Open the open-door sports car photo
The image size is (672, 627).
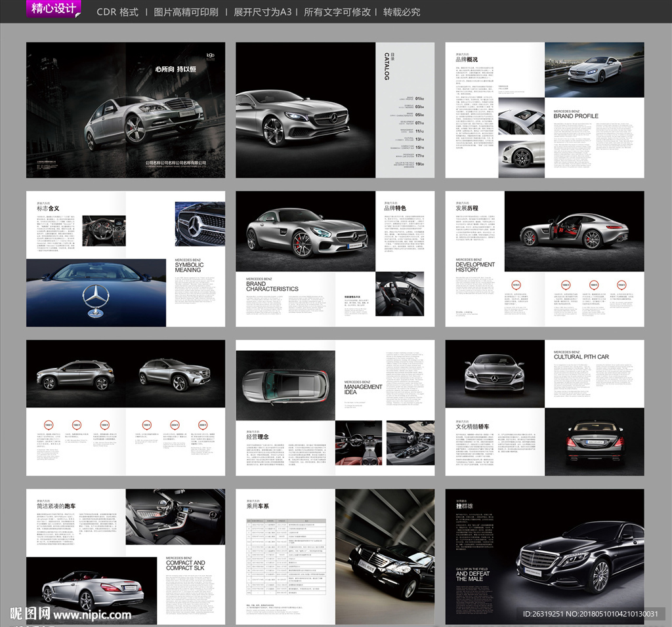point(574,232)
